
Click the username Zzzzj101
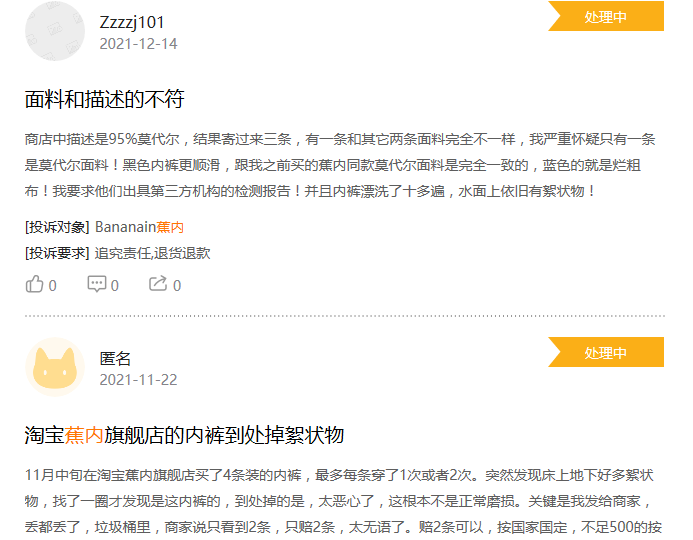[132, 22]
